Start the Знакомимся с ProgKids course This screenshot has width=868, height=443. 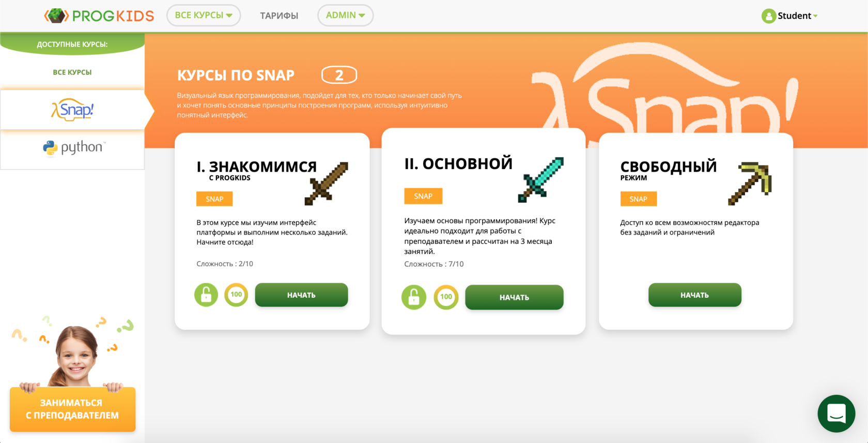pos(301,295)
